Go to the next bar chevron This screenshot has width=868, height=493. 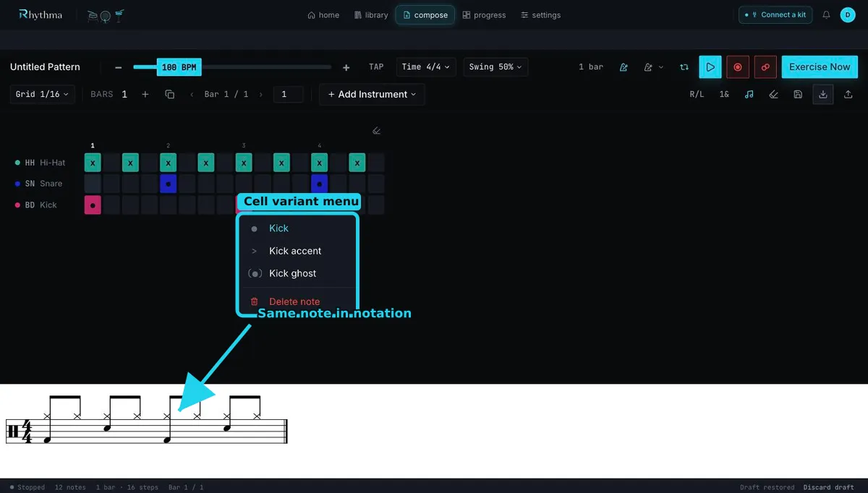tap(260, 95)
